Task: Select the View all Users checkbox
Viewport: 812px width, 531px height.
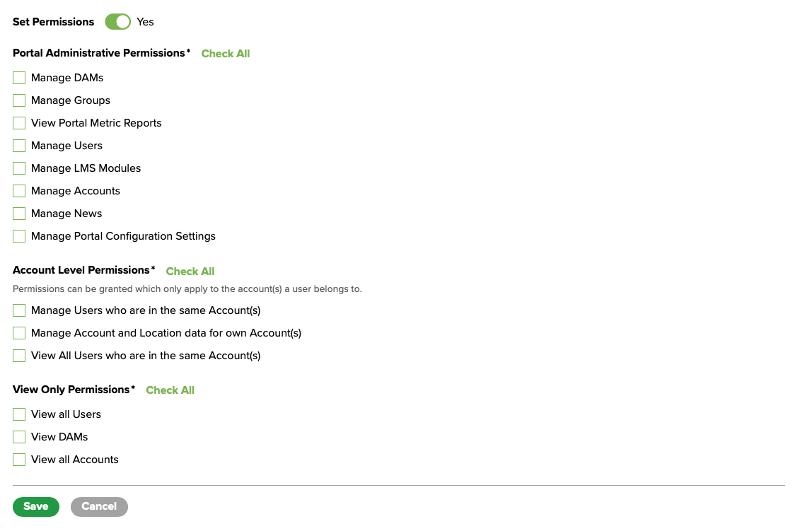Action: 19,414
